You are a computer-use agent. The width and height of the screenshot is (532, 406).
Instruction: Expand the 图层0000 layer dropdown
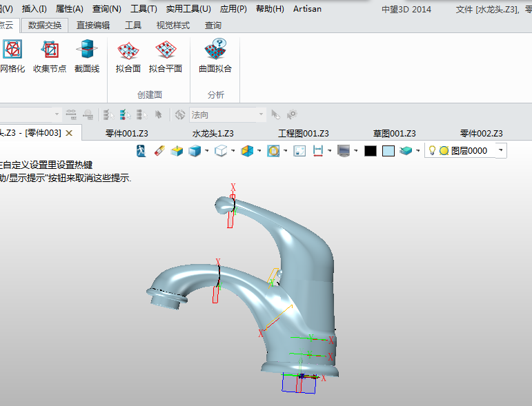(501, 150)
